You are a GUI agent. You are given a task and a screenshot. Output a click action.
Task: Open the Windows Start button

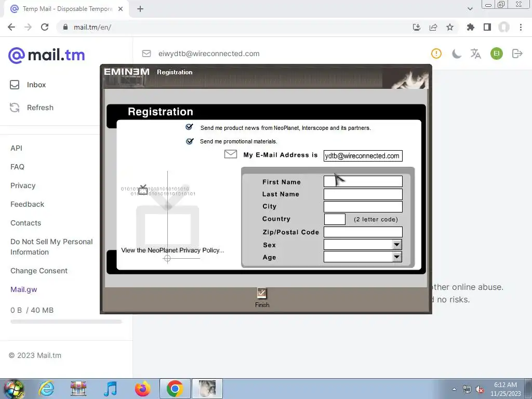click(x=14, y=389)
